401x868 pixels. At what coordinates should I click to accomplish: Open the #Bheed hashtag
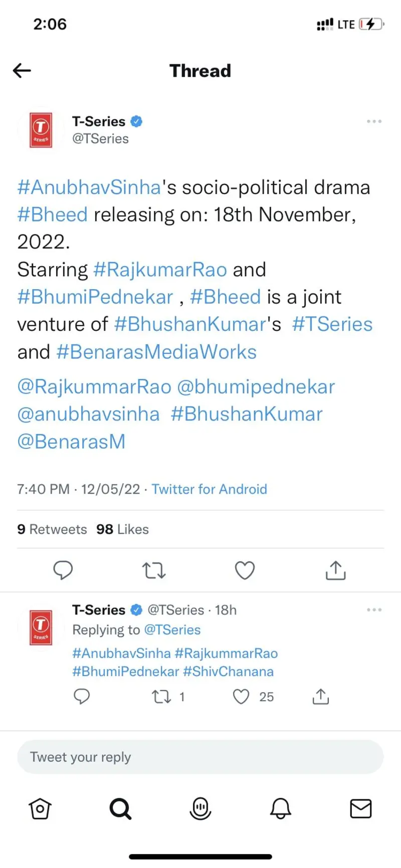[x=52, y=214]
